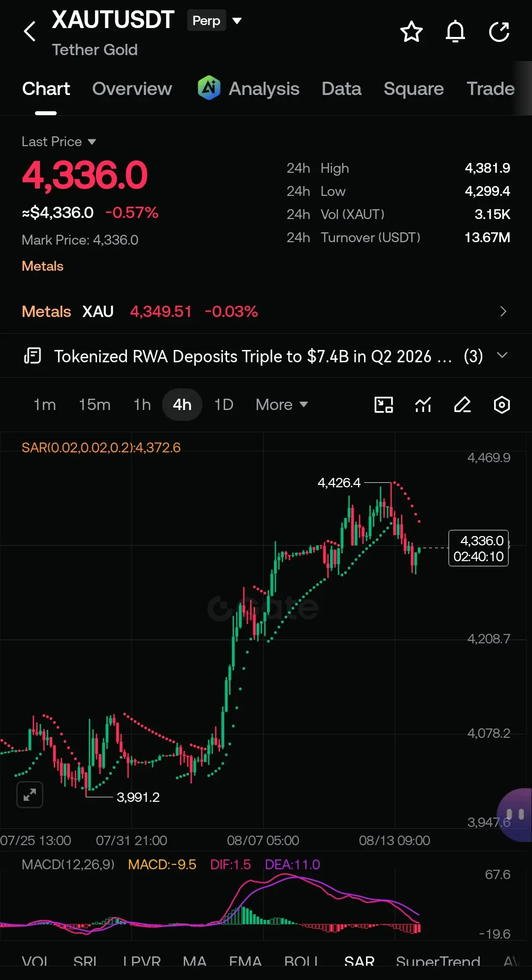The image size is (532, 980).
Task: Select the 1D timeframe
Action: pos(224,405)
